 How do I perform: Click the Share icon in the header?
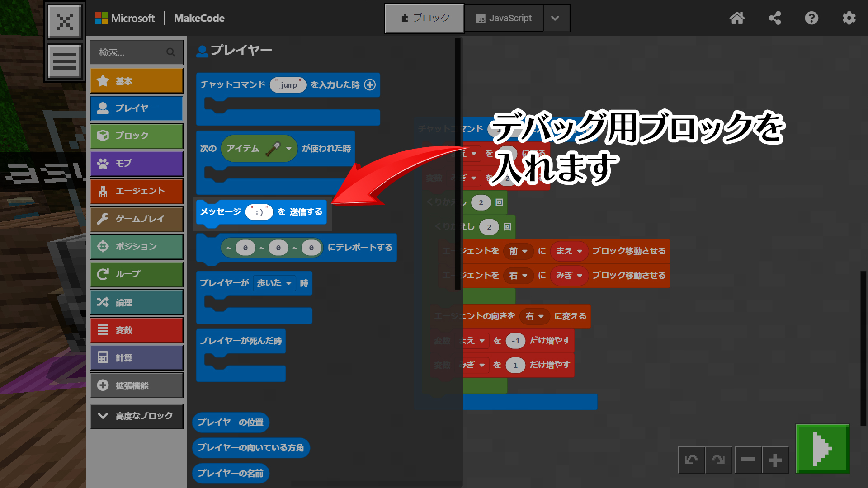pos(774,18)
